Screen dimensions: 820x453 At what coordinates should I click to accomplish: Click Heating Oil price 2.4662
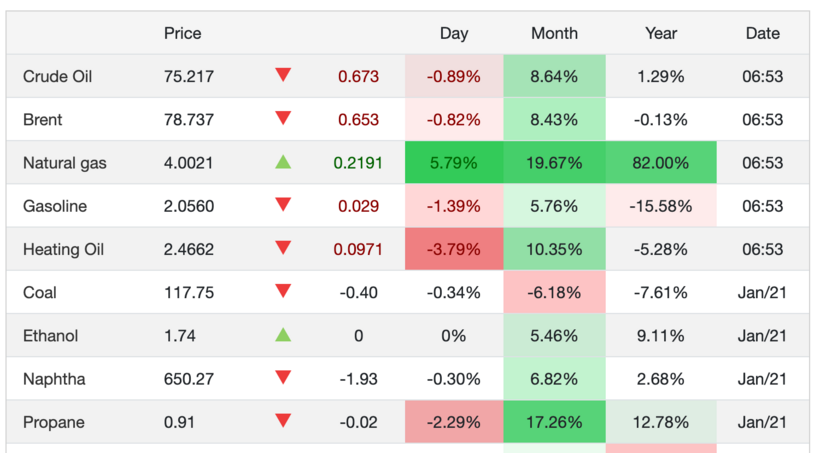[189, 250]
